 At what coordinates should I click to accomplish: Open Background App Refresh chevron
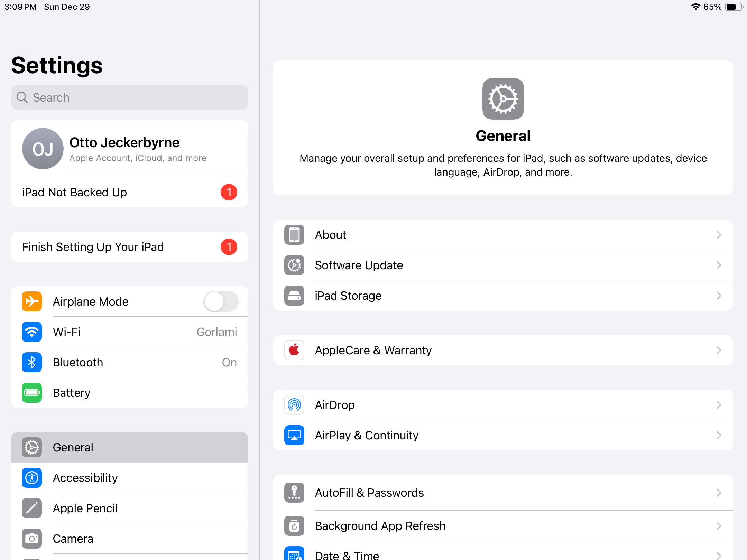coord(719,526)
